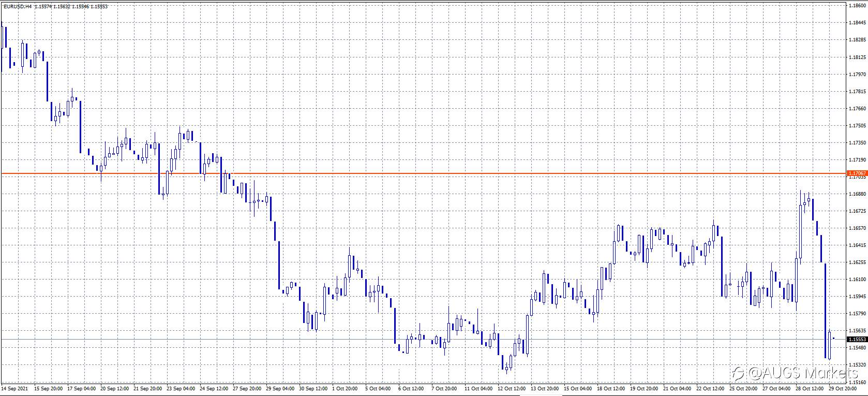Click the 1.17660 price scale label
868x396 pixels.
click(857, 108)
